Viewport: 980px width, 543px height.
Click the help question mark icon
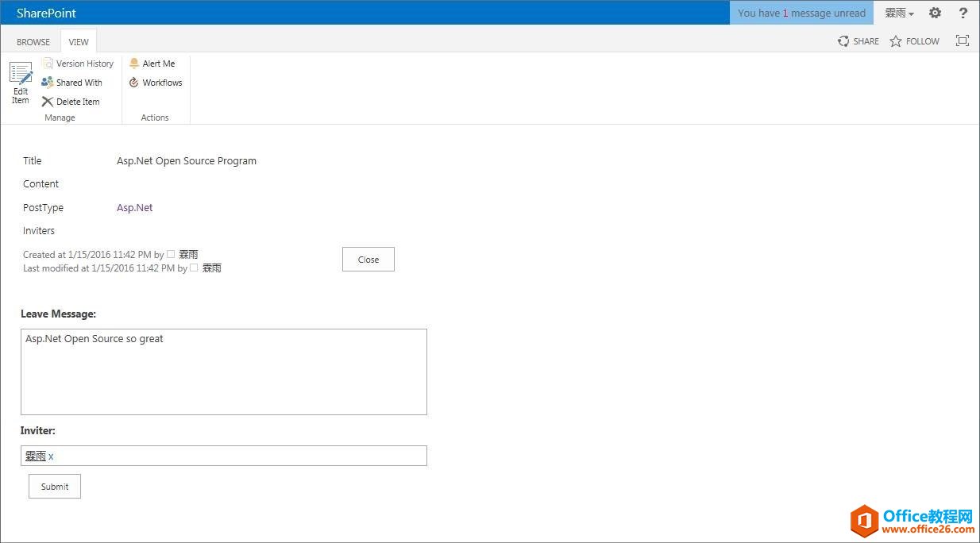tap(963, 13)
